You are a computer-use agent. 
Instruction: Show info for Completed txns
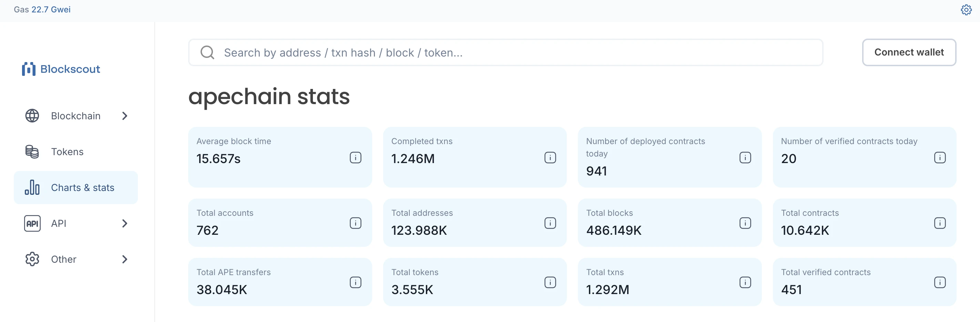pyautogui.click(x=550, y=158)
